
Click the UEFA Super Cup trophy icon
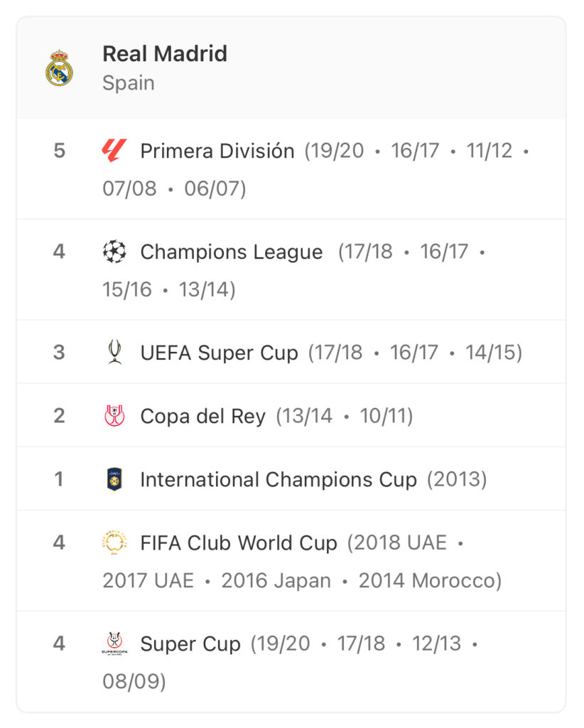point(114,352)
